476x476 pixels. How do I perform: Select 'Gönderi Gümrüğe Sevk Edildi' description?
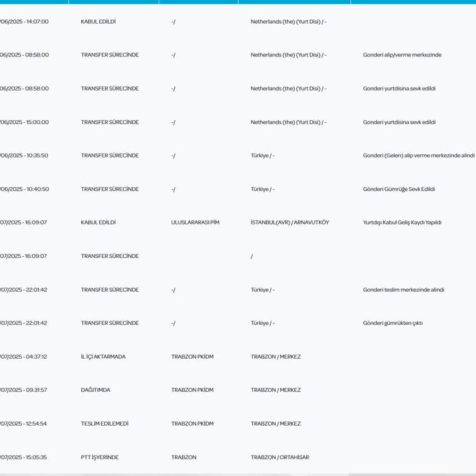(399, 189)
